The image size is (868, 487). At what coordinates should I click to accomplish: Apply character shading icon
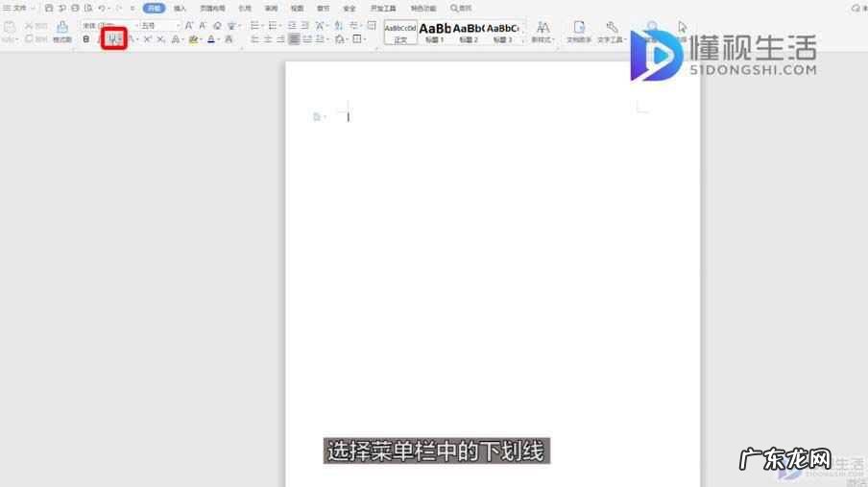[x=229, y=39]
